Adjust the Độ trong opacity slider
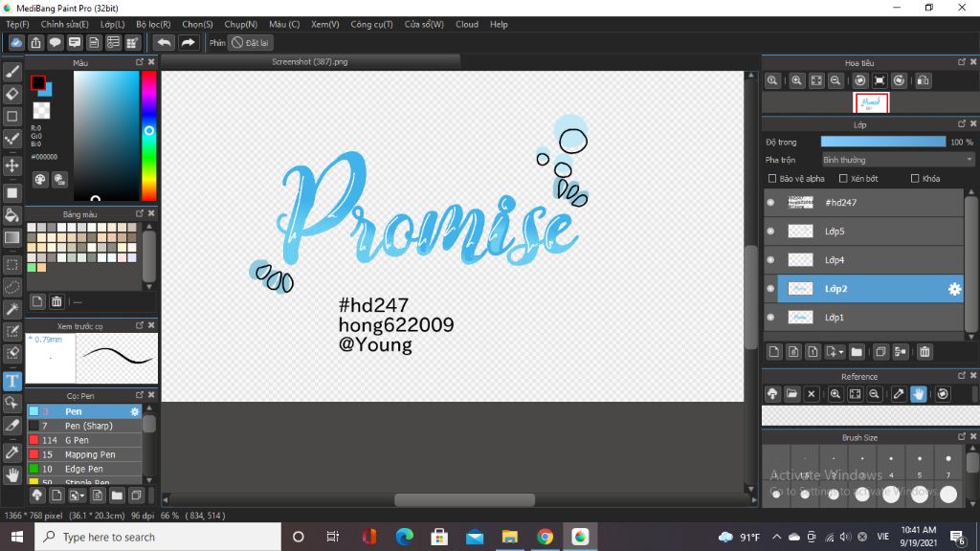Screen dimensions: 980x551 tap(883, 142)
